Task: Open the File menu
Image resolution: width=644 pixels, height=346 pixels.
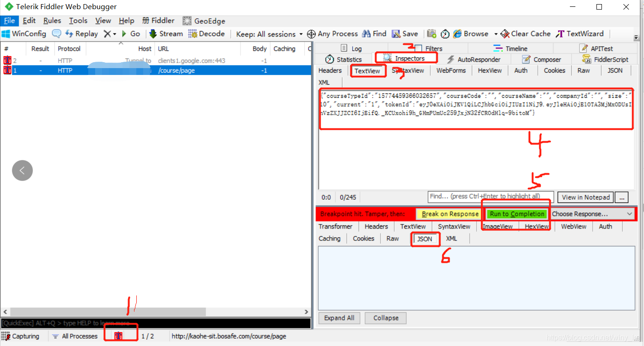Action: (x=9, y=21)
